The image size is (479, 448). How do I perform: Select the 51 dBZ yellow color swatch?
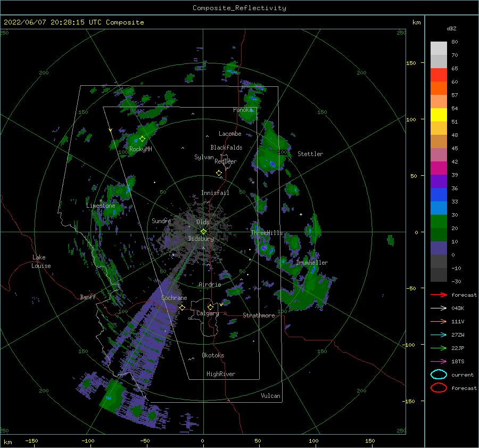[x=439, y=115]
